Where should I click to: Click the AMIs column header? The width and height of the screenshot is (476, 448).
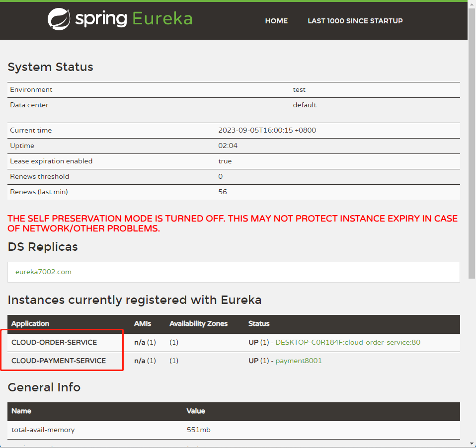143,323
